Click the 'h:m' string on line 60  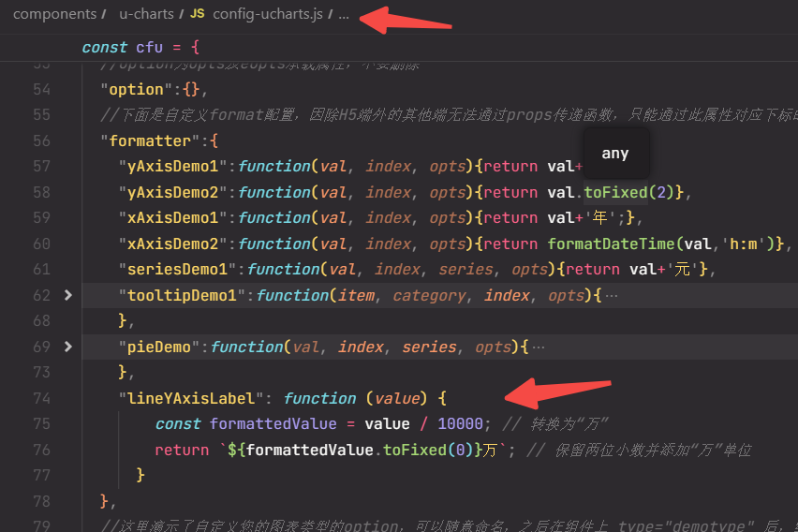(x=744, y=244)
